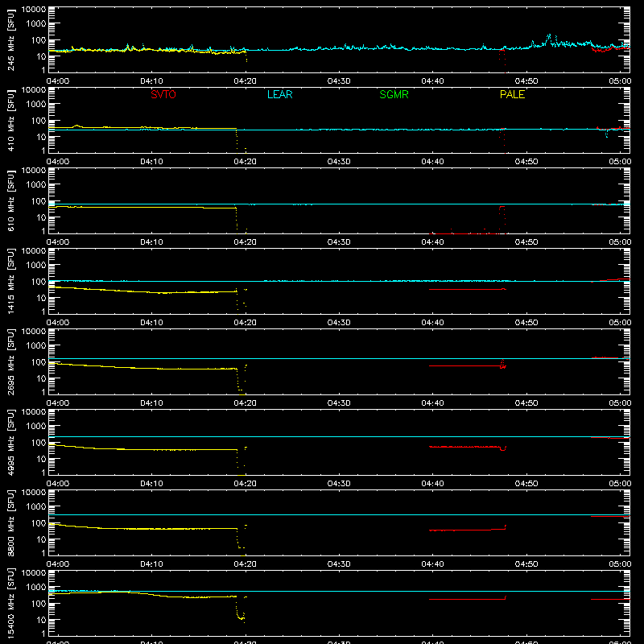Click 04:20 time label under 410 MHz panel
The height and width of the screenshot is (644, 644).
click(x=246, y=162)
